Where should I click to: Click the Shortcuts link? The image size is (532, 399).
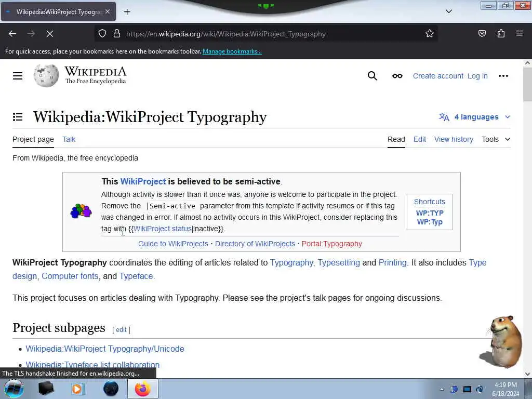click(430, 202)
